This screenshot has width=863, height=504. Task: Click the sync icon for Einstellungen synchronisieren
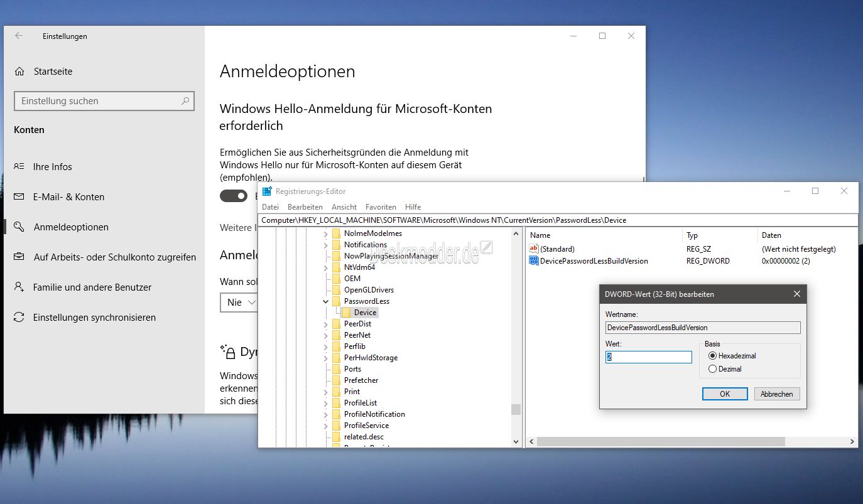[x=19, y=317]
